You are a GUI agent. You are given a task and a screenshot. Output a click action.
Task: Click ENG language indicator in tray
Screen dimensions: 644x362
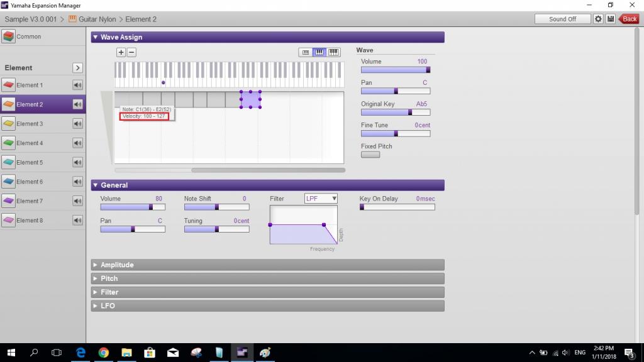580,352
